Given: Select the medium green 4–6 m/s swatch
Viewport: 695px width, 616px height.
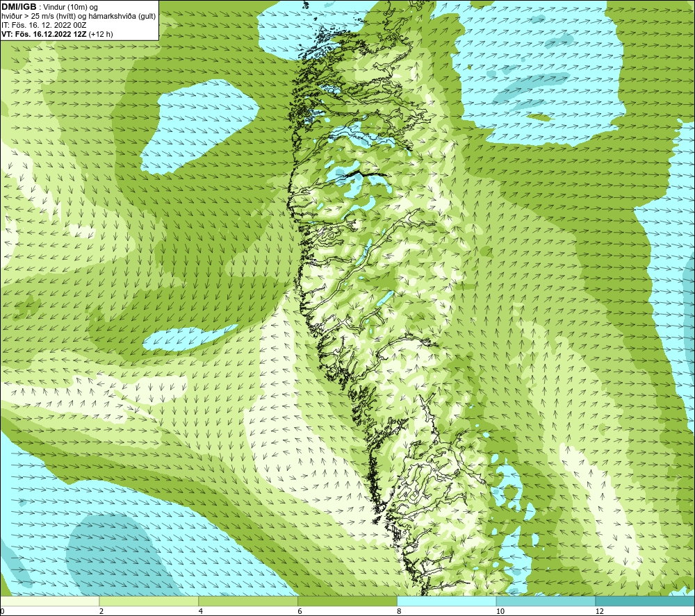Looking at the screenshot, I should click(248, 601).
